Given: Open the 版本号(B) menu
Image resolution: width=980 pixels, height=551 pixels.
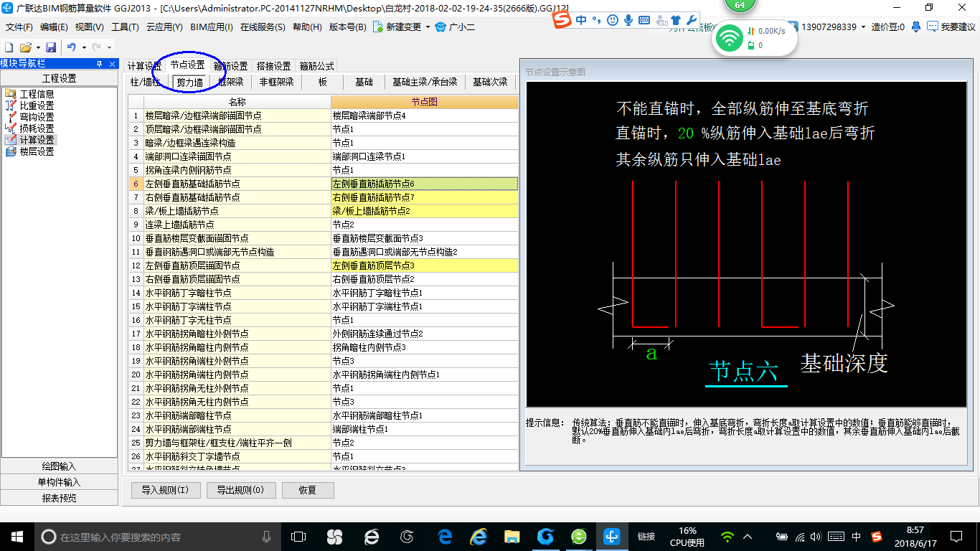Looking at the screenshot, I should [347, 27].
